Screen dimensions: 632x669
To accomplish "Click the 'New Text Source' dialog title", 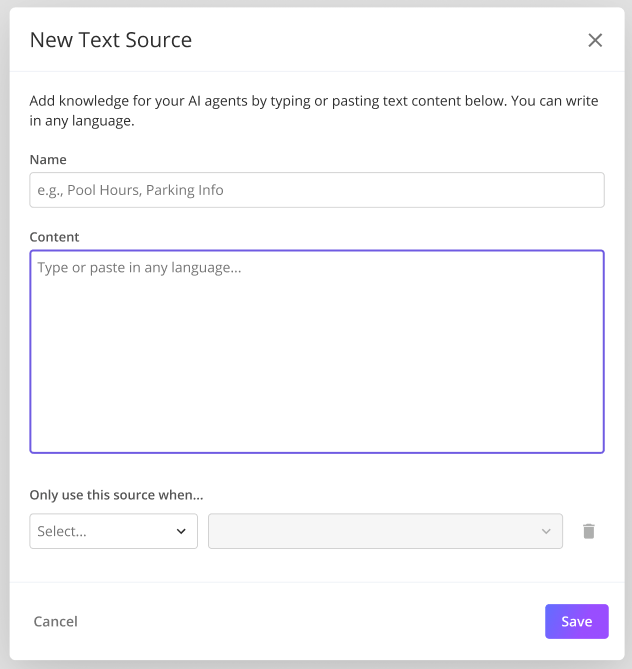I will [111, 40].
